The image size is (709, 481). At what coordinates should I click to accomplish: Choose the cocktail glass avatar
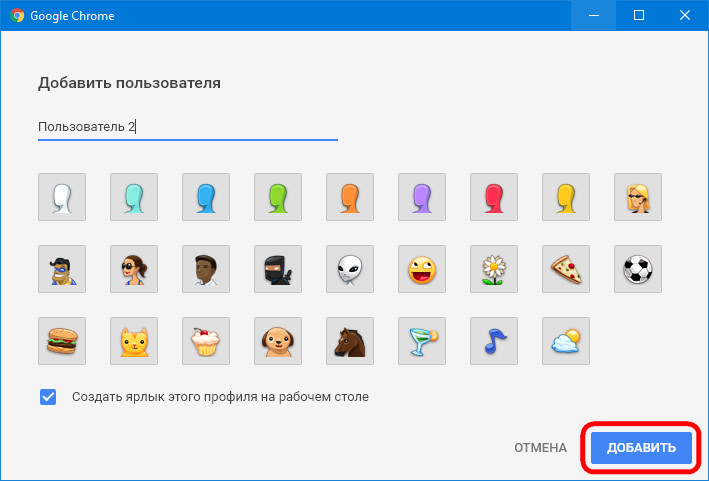tap(422, 341)
